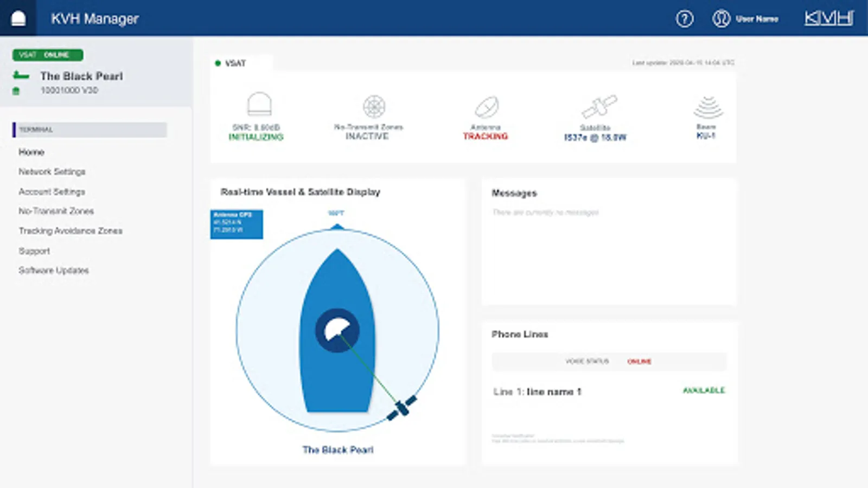
Task: Click the antenna dome on the vessel graphic
Action: pyautogui.click(x=337, y=330)
